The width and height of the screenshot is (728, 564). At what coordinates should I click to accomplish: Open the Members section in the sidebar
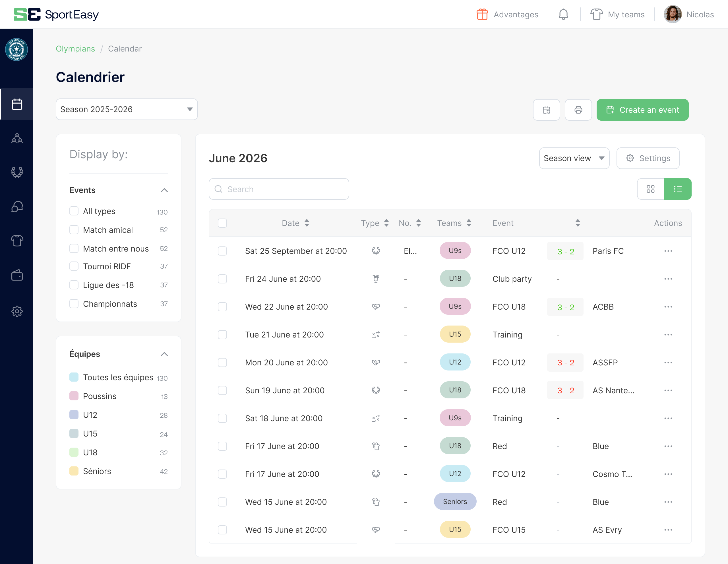coord(17,138)
